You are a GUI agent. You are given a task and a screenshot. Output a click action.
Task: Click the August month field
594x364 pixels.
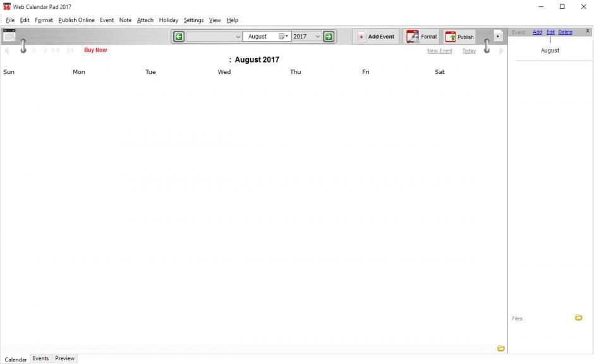(x=267, y=37)
